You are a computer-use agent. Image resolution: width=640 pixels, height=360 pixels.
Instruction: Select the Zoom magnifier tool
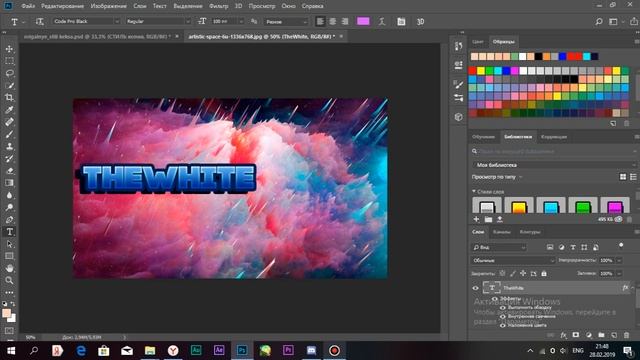(9, 280)
